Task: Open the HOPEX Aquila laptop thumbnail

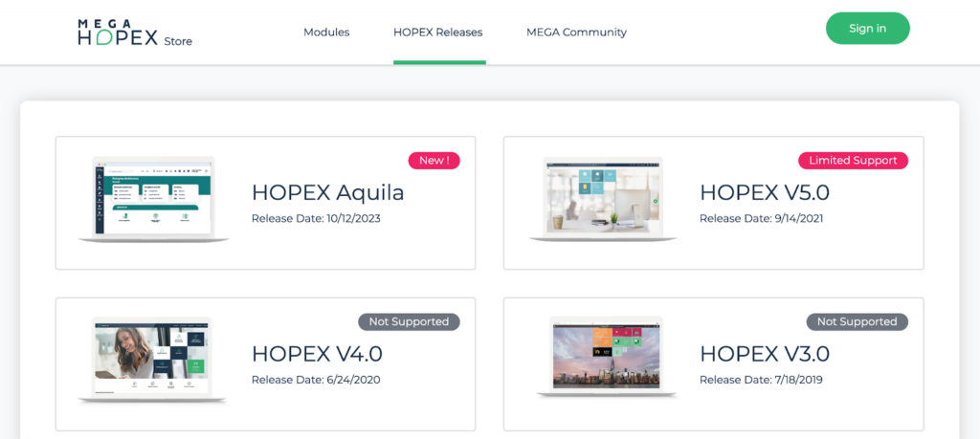Action: pyautogui.click(x=154, y=199)
